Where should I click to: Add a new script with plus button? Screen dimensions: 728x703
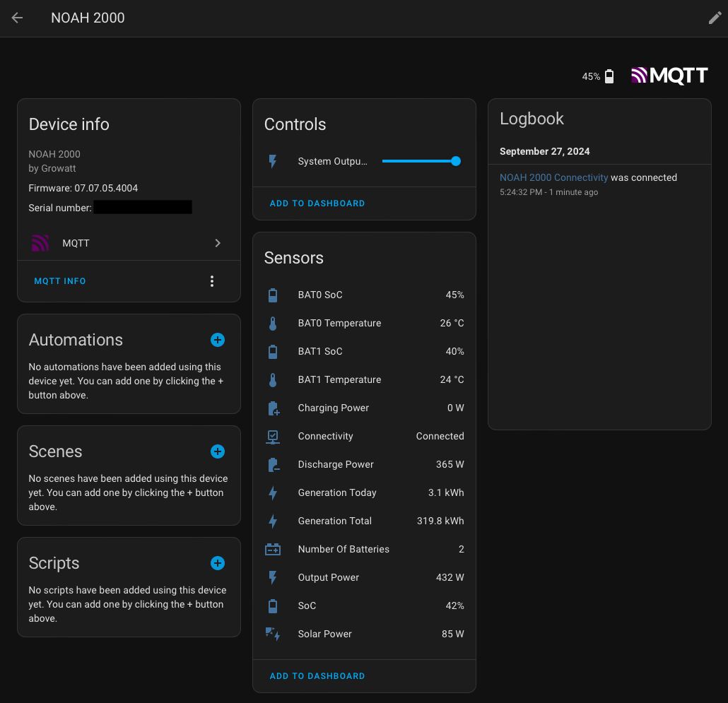pyautogui.click(x=217, y=563)
